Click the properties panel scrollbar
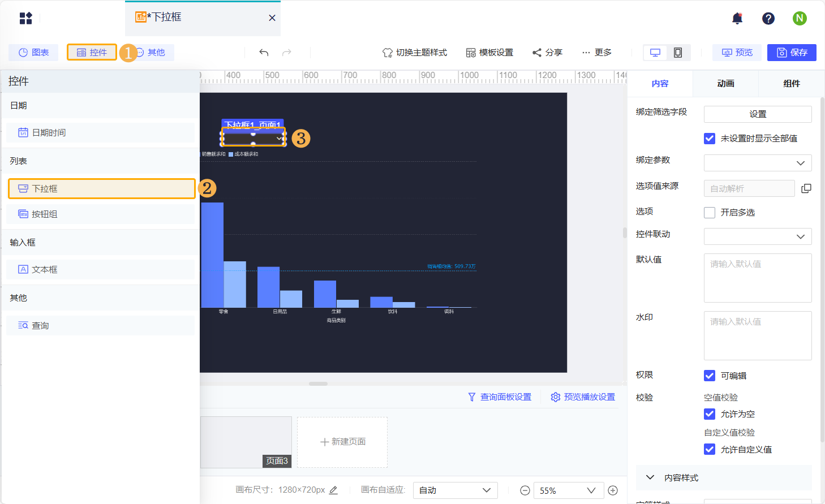Image resolution: width=825 pixels, height=504 pixels. (822, 269)
